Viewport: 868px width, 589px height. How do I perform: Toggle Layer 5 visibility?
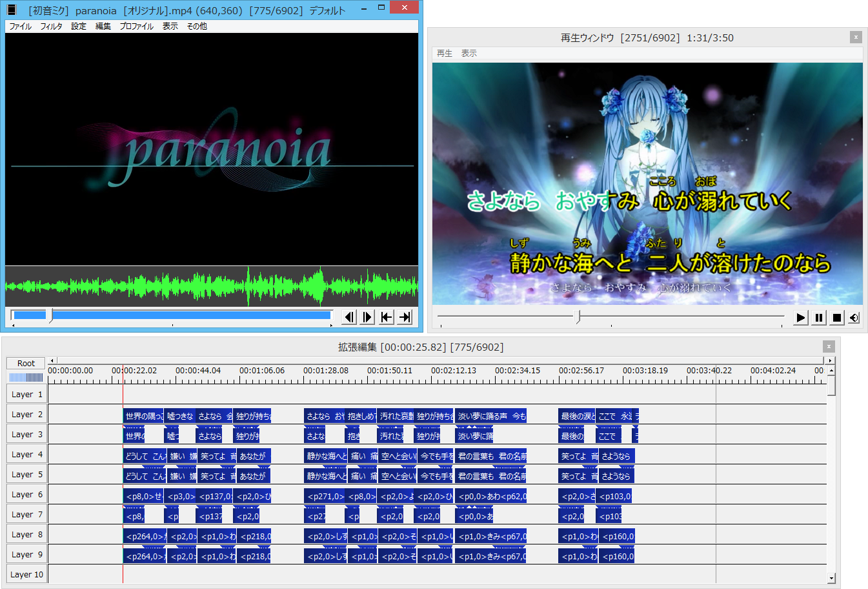(x=26, y=474)
